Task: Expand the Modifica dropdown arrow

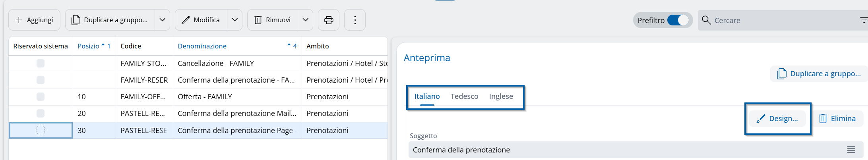Action: pyautogui.click(x=235, y=20)
